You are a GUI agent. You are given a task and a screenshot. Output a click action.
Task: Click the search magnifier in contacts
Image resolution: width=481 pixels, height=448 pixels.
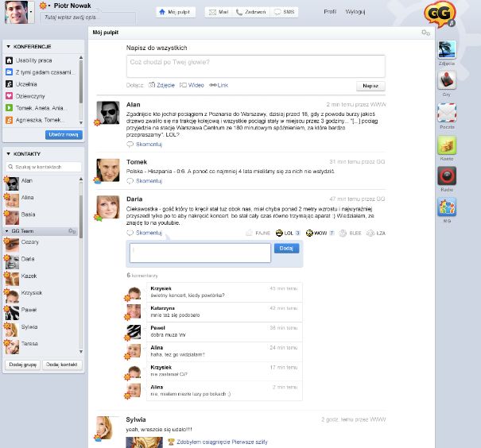[x=10, y=167]
